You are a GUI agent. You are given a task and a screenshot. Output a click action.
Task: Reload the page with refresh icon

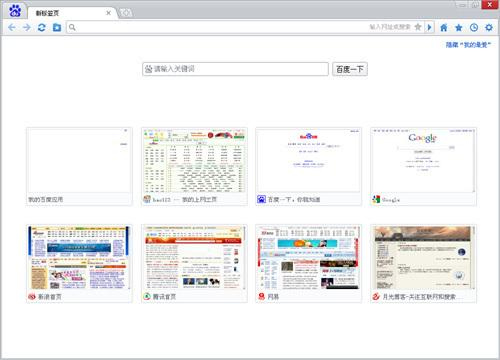pos(42,27)
